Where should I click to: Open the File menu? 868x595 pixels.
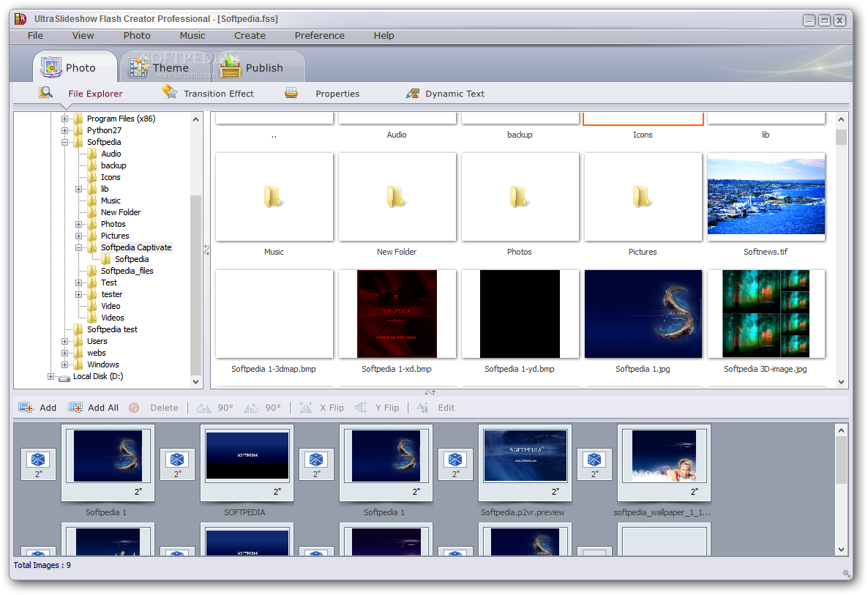point(35,35)
